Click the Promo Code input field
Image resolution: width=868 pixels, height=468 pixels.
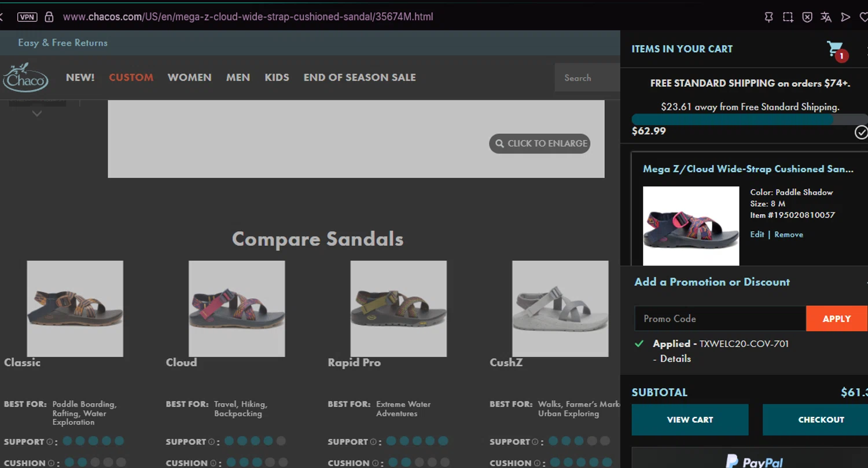click(720, 319)
